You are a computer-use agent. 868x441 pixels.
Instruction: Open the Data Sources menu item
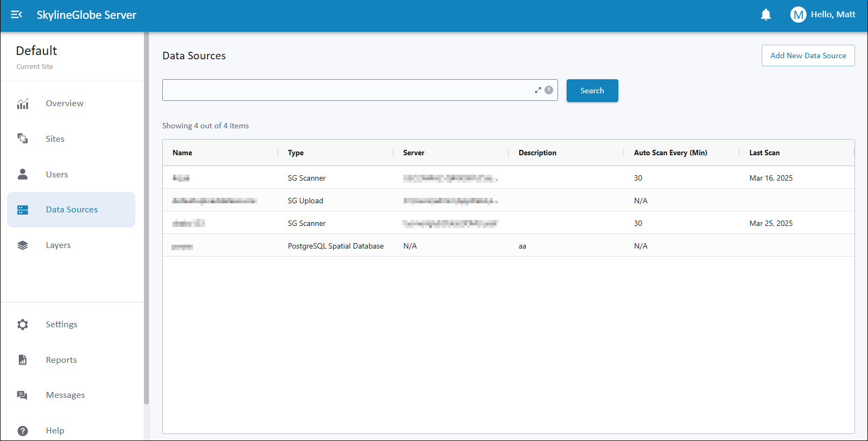pos(71,210)
